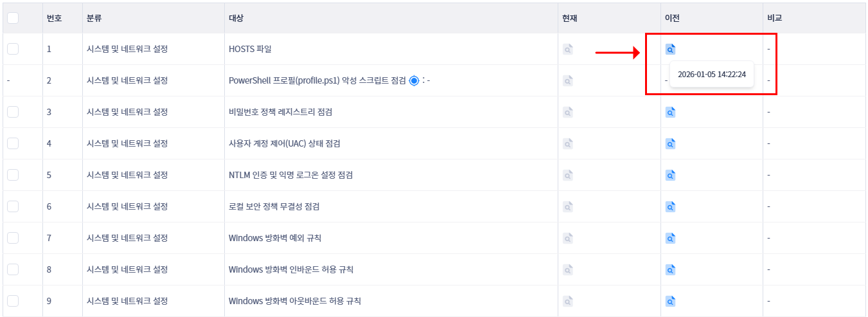The height and width of the screenshot is (317, 868).
Task: Open previous snapshot for 방화벽 아웃바운드 허용 규칙
Action: coord(670,301)
